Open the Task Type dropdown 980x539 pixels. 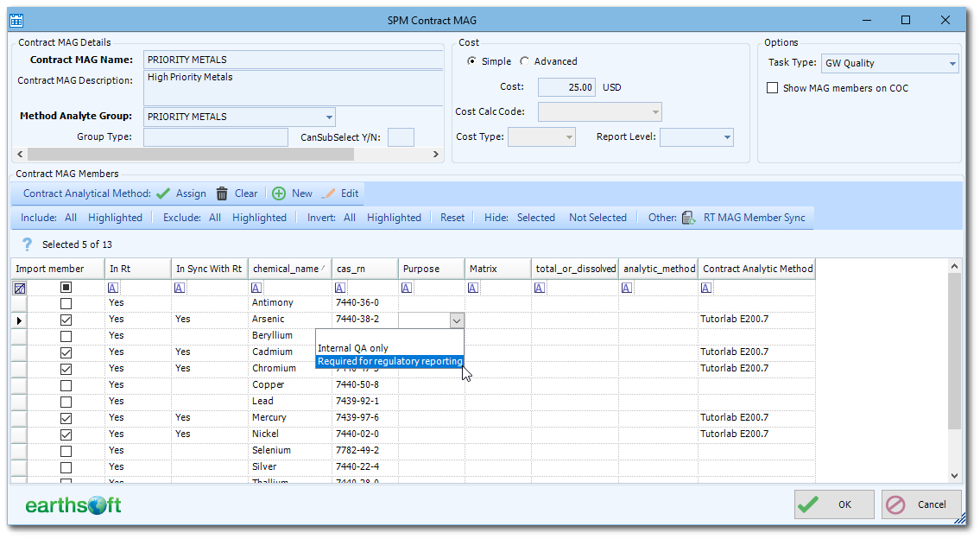pos(952,62)
